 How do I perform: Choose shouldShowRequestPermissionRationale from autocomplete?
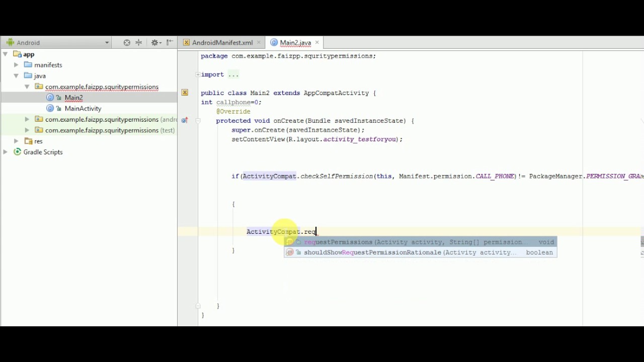click(x=421, y=252)
